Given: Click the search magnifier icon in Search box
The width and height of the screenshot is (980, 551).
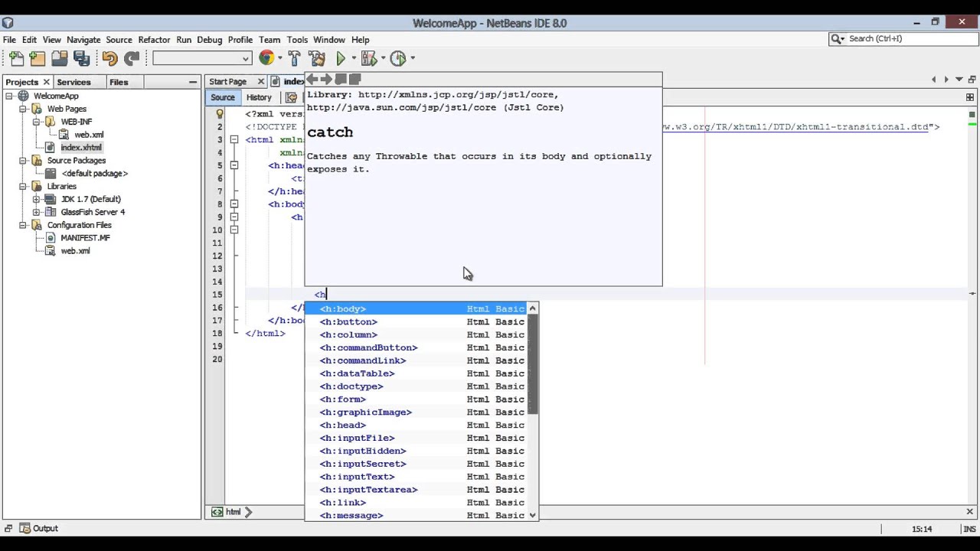Looking at the screenshot, I should pos(838,38).
